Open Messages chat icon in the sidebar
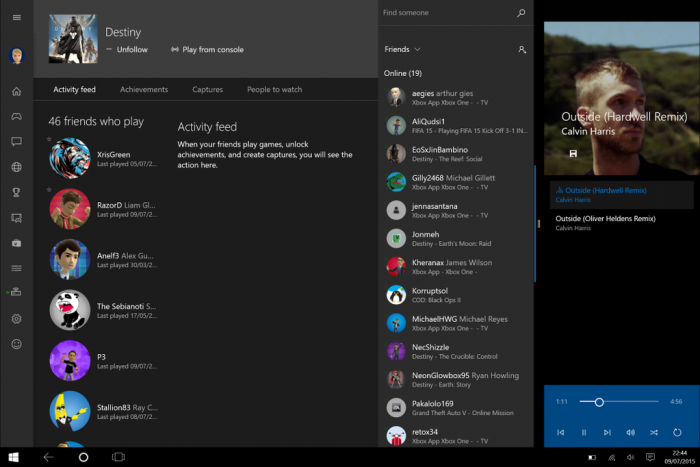 (x=16, y=142)
